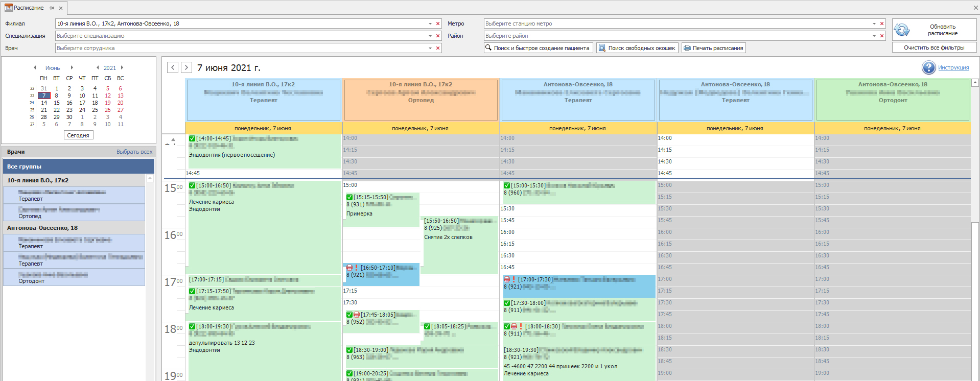Click the Сегодня button under calendar
This screenshot has height=381, width=980.
pos(78,135)
